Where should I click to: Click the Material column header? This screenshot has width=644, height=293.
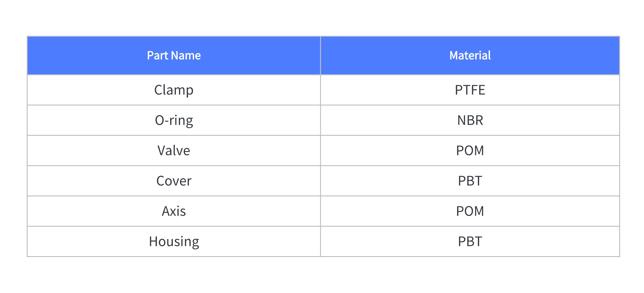470,55
